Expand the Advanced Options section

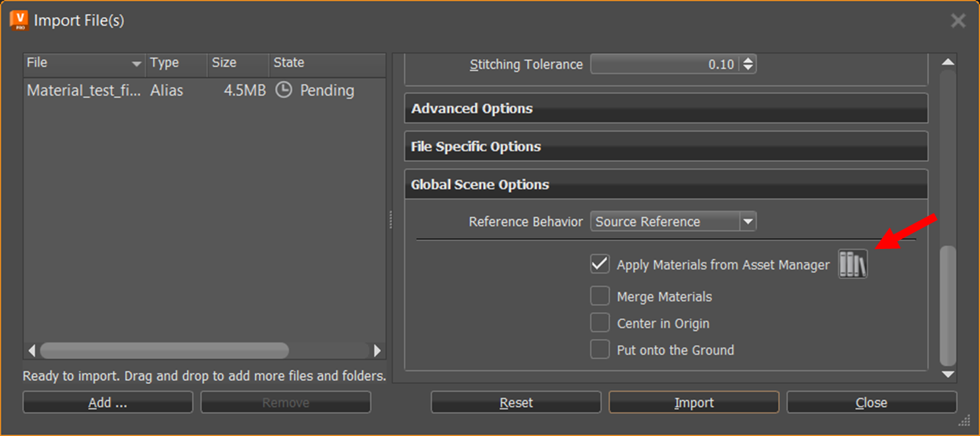coord(665,108)
